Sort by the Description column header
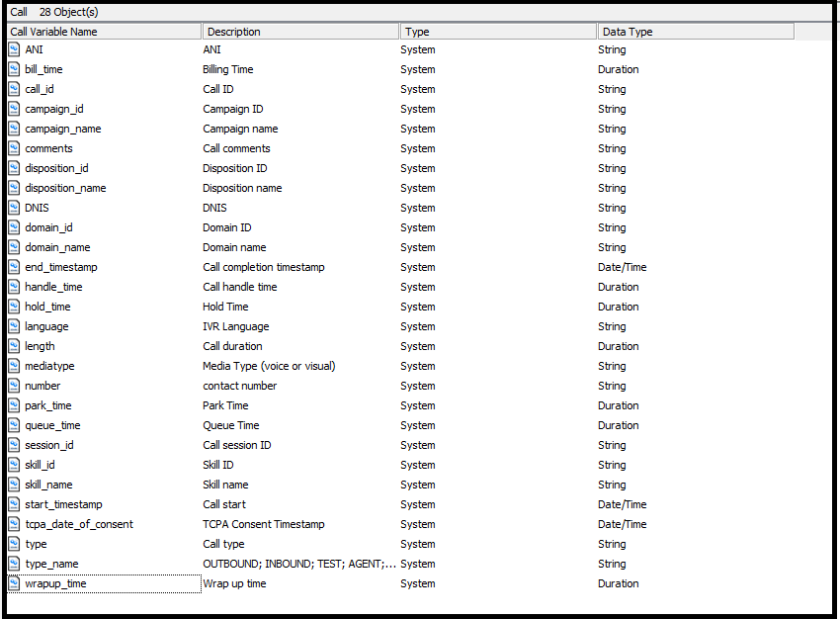Screen dimensions: 840x619 (301, 32)
